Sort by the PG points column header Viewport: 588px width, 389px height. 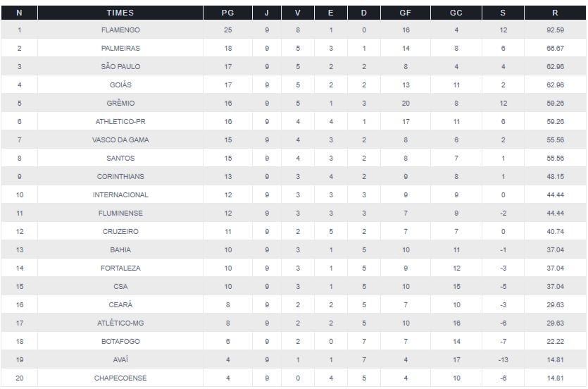(x=227, y=13)
